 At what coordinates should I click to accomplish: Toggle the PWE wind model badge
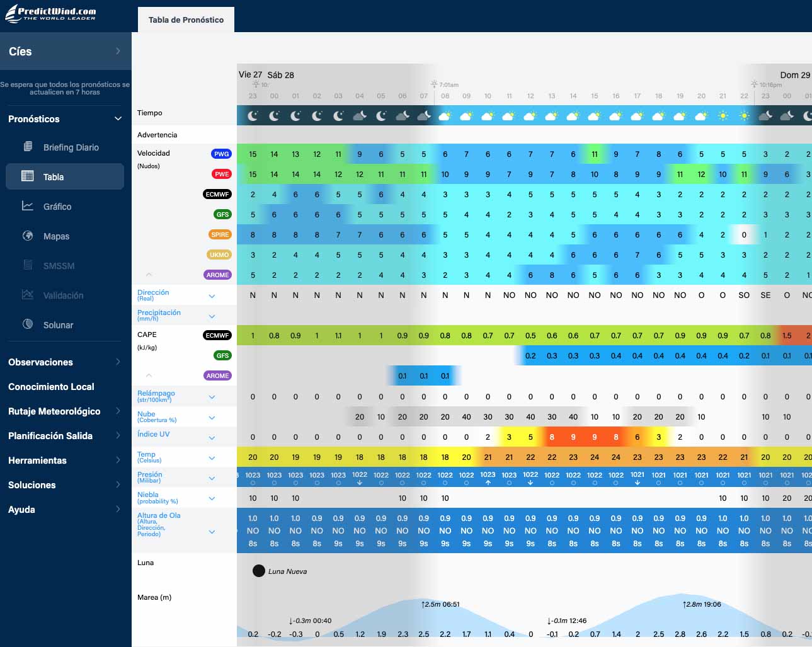tap(221, 174)
